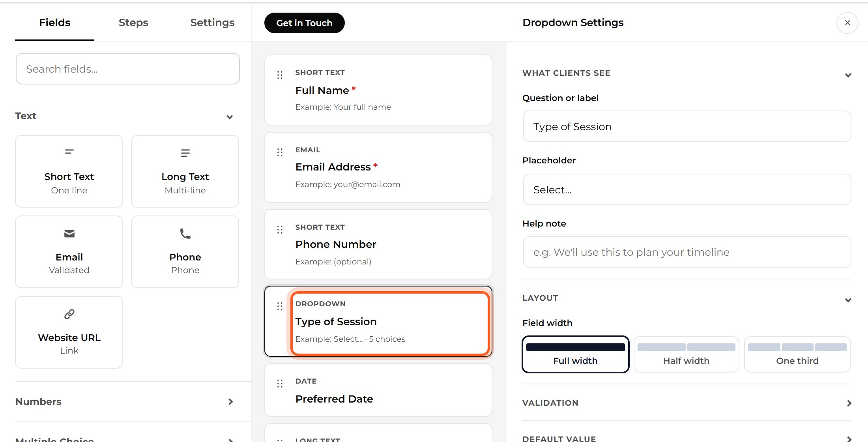Open the Settings tab
Screen dimensions: 868x442
212,23
